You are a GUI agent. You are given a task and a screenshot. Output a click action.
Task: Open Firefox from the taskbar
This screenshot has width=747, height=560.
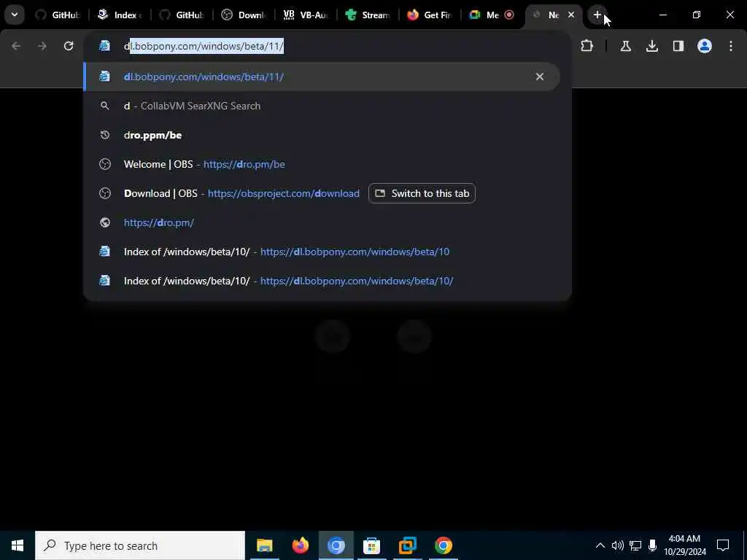pos(300,545)
